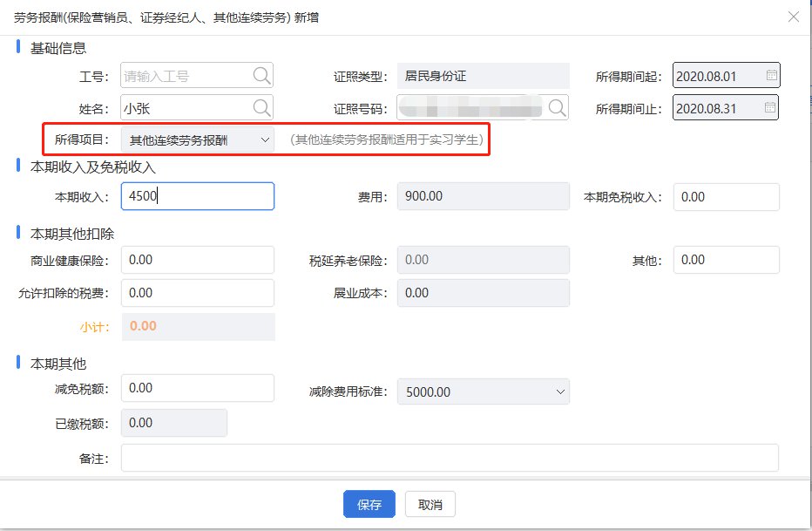Viewport: 812px width, 531px height.
Task: Click the 备注 text field
Action: tap(449, 458)
